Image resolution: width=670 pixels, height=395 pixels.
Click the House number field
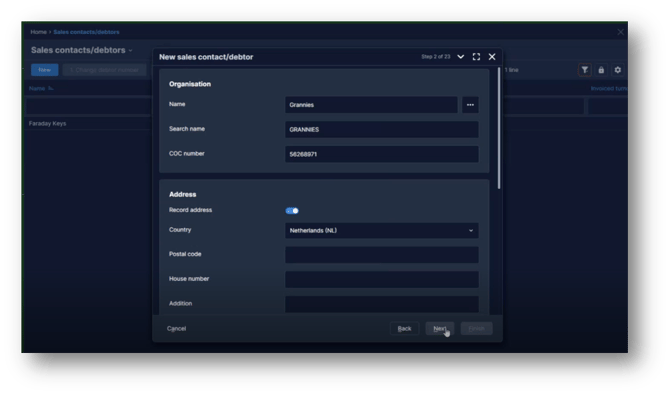382,280
